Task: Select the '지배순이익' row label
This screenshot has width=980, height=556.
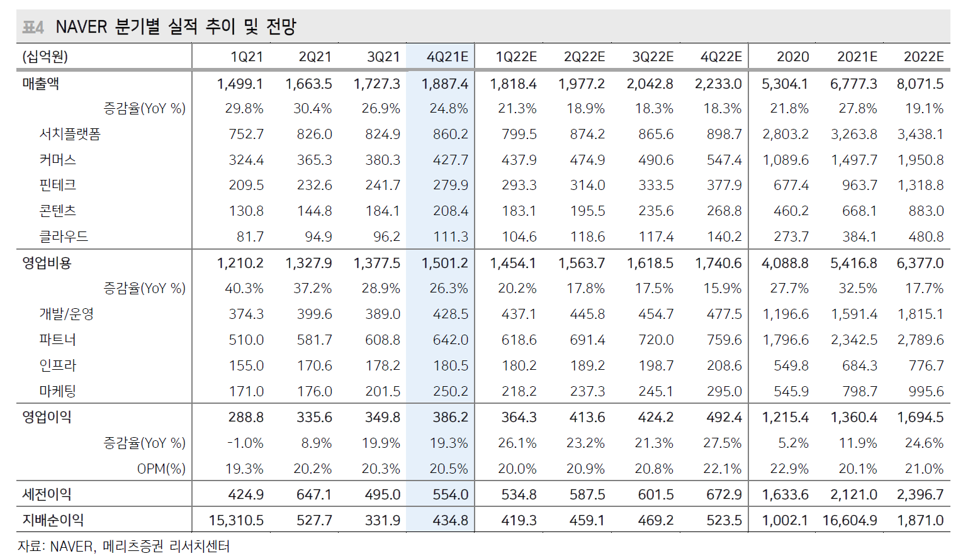Action: coord(53,520)
